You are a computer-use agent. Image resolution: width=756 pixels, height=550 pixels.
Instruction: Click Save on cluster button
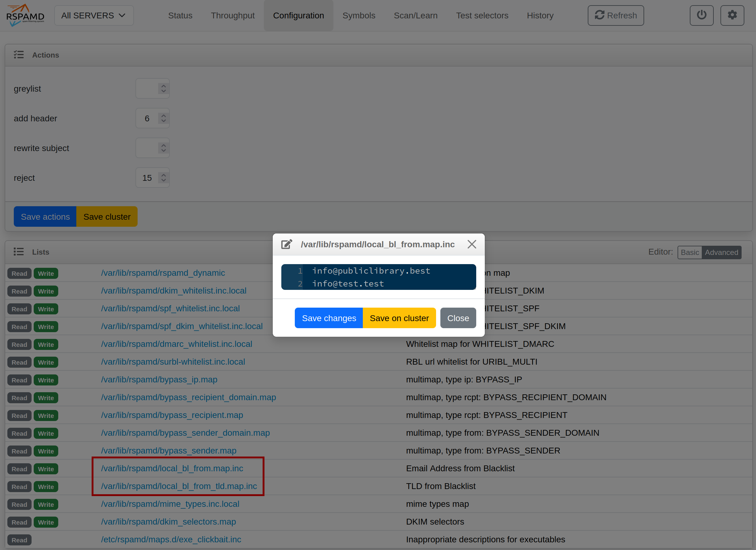click(x=399, y=318)
